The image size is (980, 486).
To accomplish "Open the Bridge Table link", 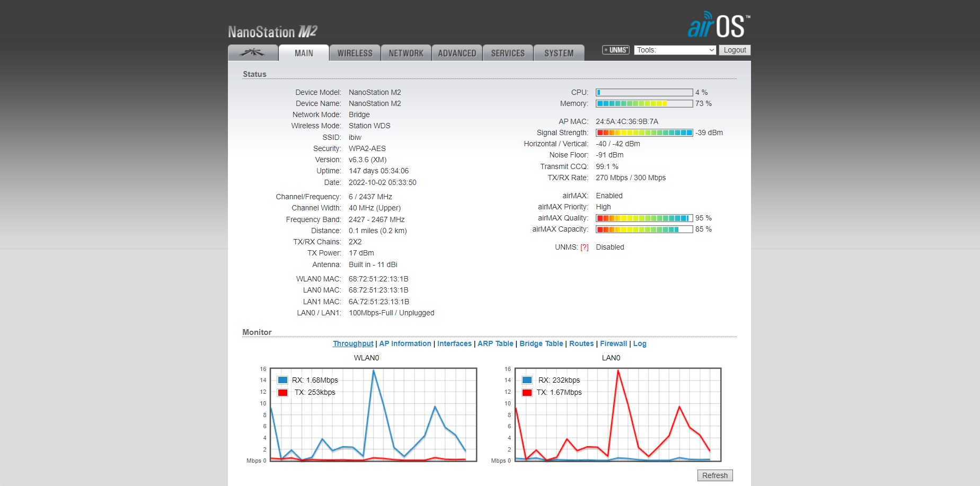I will coord(541,343).
